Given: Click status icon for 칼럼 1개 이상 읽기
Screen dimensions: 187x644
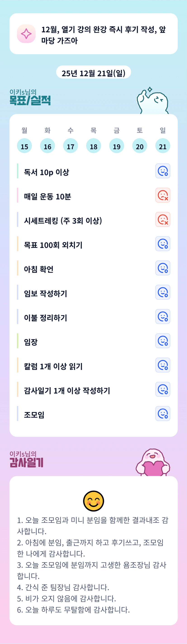Looking at the screenshot, I should pyautogui.click(x=163, y=365).
